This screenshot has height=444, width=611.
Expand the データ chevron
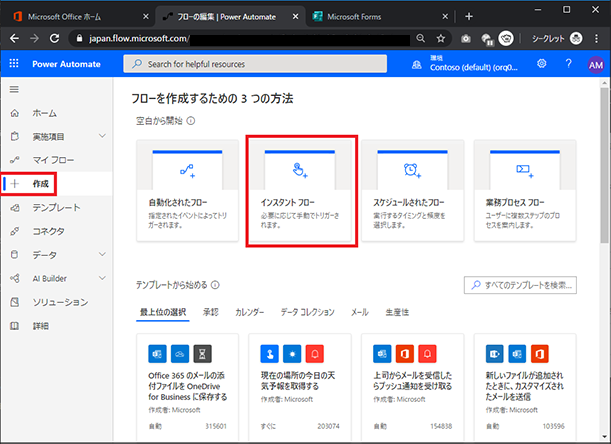(x=102, y=254)
